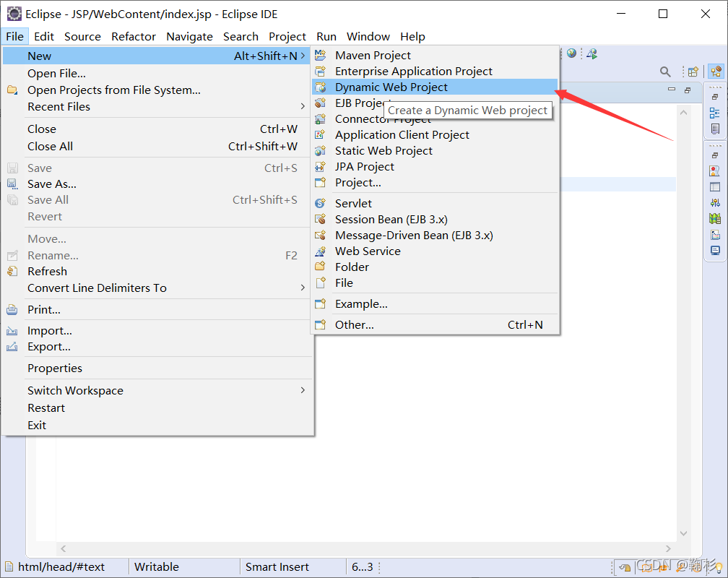Select Dynamic Web Project
This screenshot has height=578, width=728.
click(x=435, y=87)
